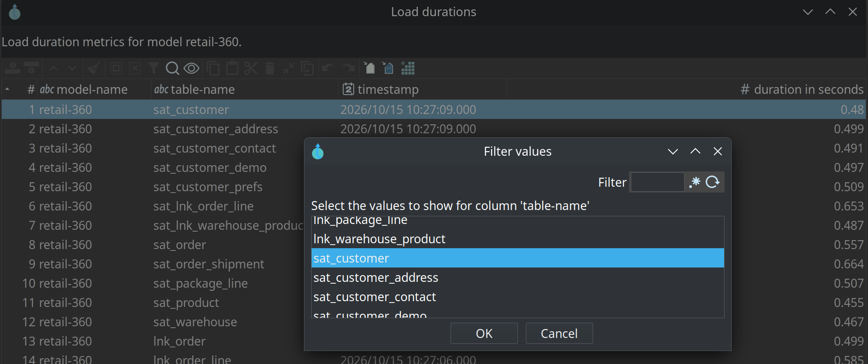Screen dimensions: 868x364
Task: Click the grid table icon in toolbar
Action: pyautogui.click(x=408, y=68)
